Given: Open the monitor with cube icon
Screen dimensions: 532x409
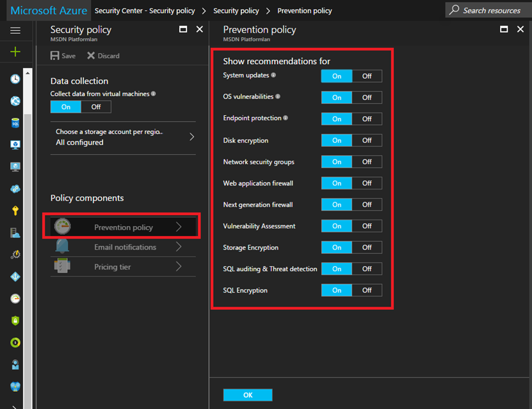Looking at the screenshot, I should tap(15, 145).
